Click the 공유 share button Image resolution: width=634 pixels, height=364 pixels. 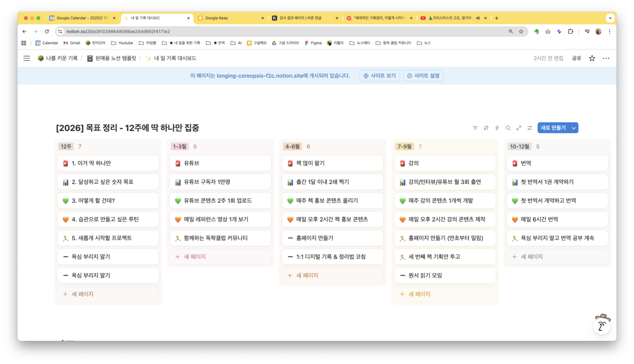(x=576, y=58)
